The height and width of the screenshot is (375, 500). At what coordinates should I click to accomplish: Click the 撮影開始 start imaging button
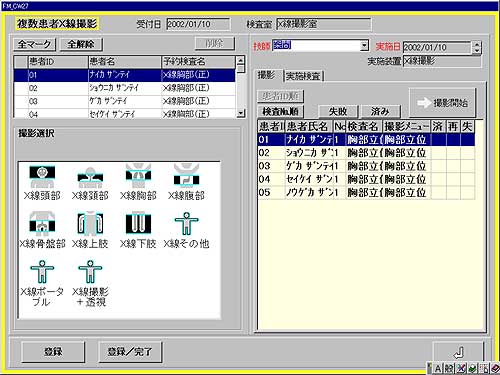[442, 103]
